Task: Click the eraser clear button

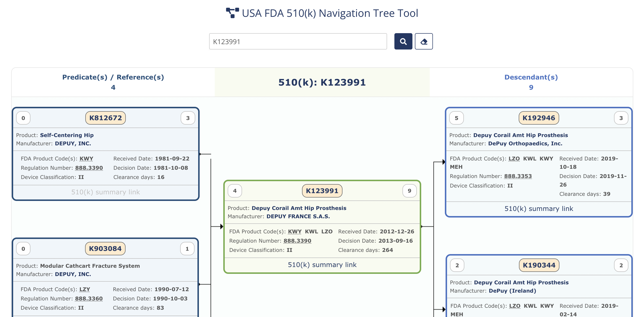Action: pos(423,41)
